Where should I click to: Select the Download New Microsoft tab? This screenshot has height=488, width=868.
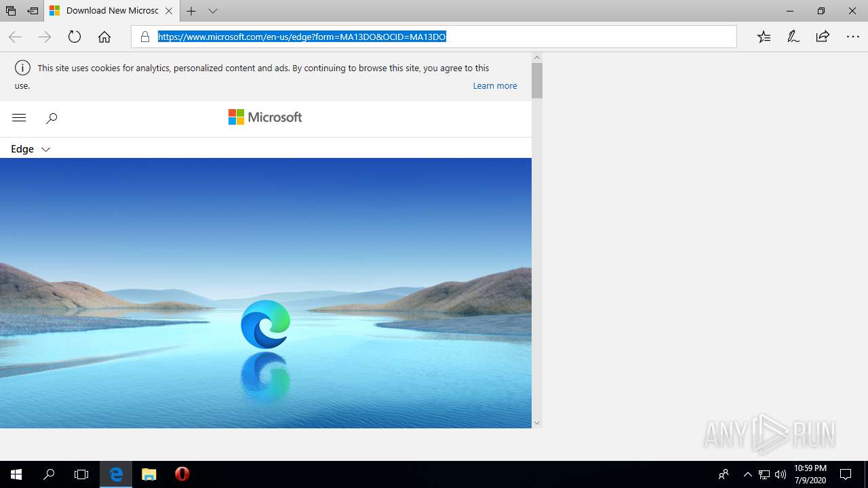(x=111, y=11)
